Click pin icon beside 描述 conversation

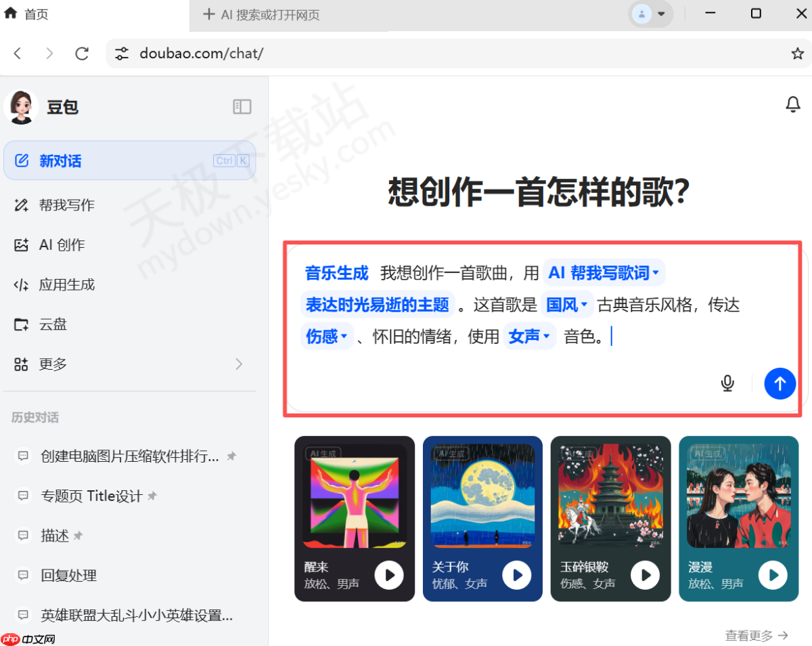point(78,536)
